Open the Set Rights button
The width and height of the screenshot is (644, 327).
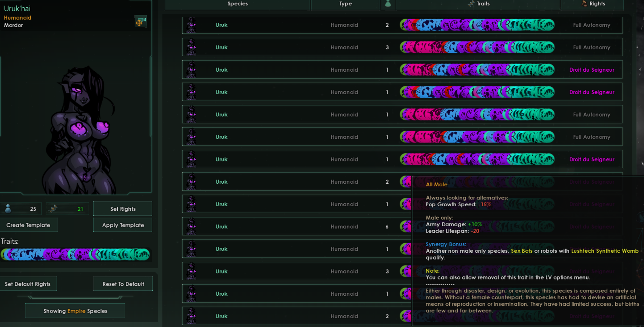tap(123, 209)
